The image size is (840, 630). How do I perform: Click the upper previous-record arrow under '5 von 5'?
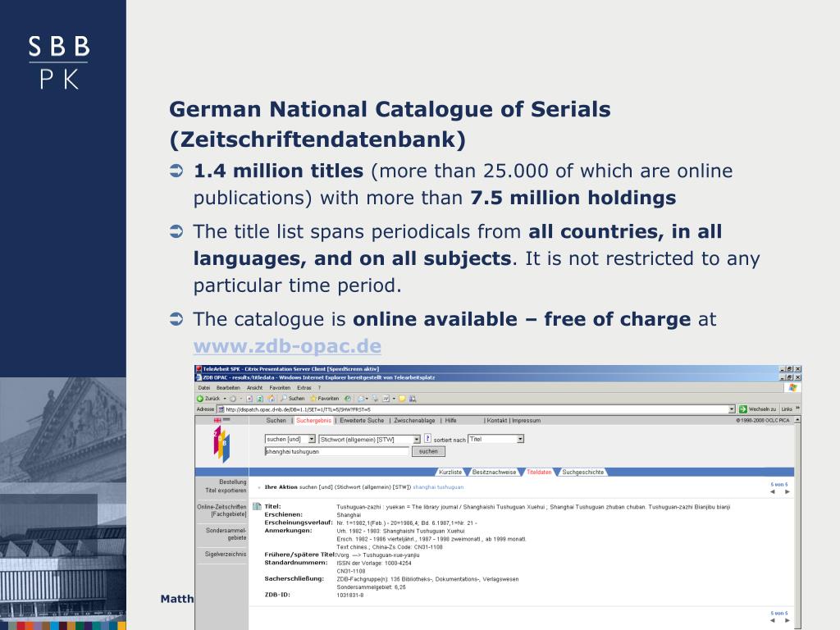pos(773,492)
